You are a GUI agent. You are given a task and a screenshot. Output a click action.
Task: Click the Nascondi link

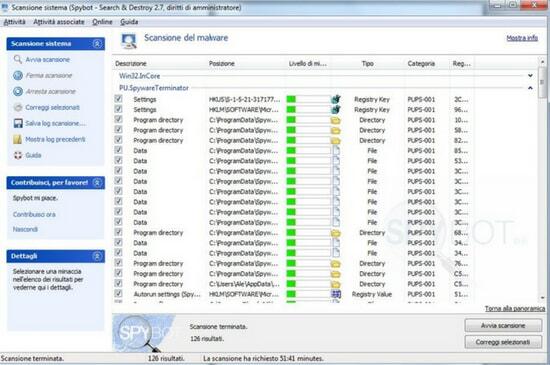(x=25, y=229)
